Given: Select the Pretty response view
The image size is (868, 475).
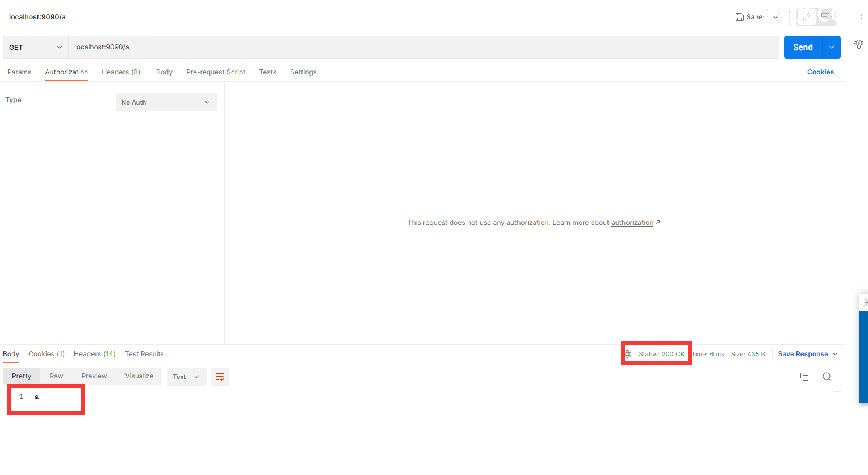Looking at the screenshot, I should pyautogui.click(x=22, y=376).
